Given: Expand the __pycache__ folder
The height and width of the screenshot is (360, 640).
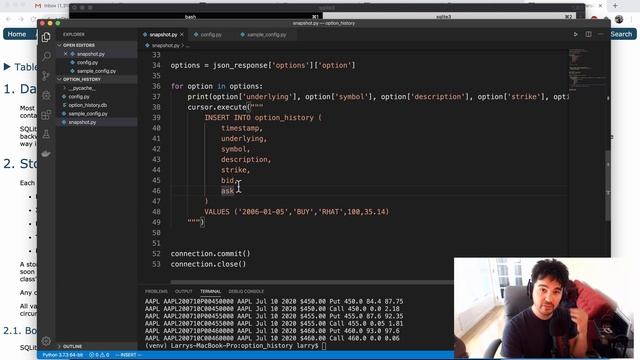Looking at the screenshot, I should (x=81, y=88).
